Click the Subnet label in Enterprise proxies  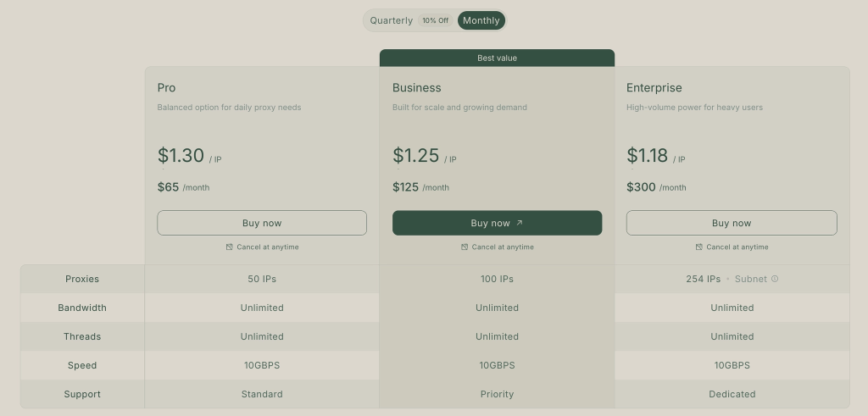coord(750,279)
